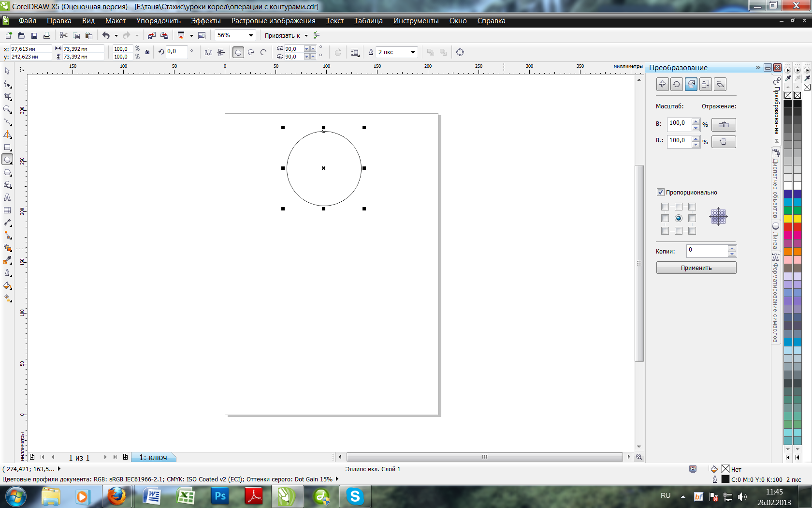
Task: Expand the Привязать к dropdown
Action: [306, 36]
